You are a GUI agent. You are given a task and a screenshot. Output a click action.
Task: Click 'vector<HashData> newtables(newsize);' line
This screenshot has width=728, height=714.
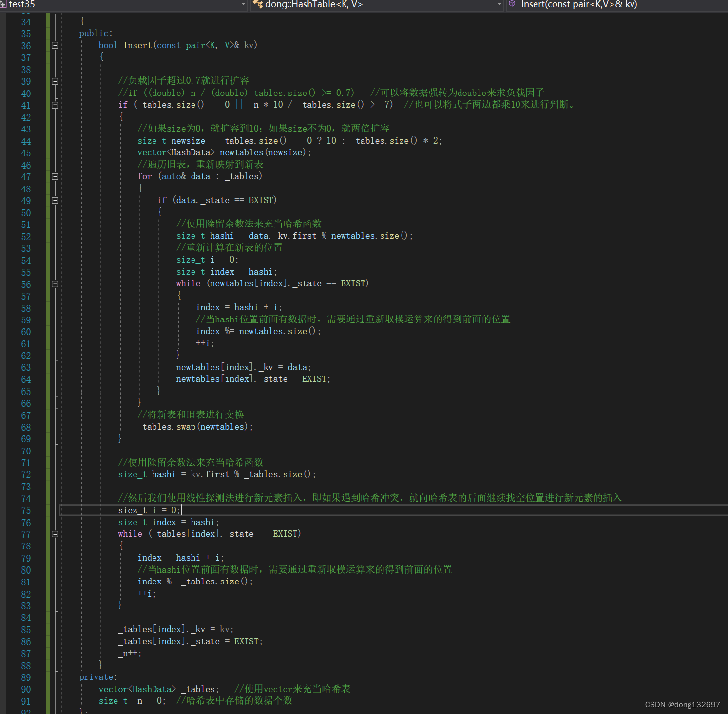tap(224, 152)
